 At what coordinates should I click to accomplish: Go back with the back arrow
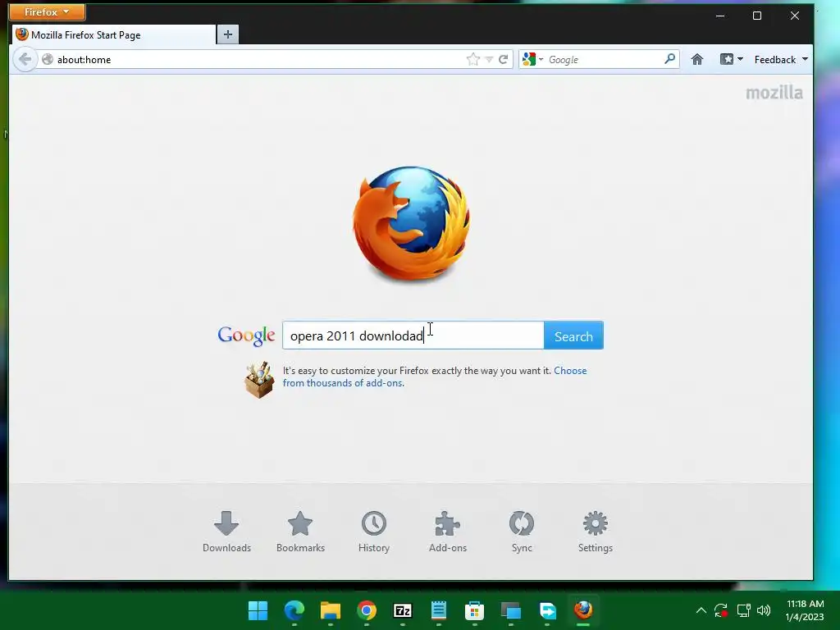click(x=25, y=59)
